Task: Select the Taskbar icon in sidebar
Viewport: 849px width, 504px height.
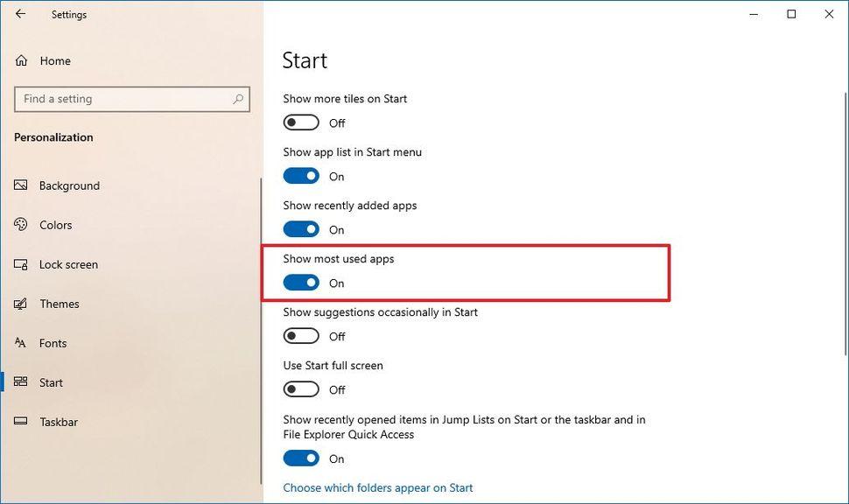Action: tap(21, 421)
